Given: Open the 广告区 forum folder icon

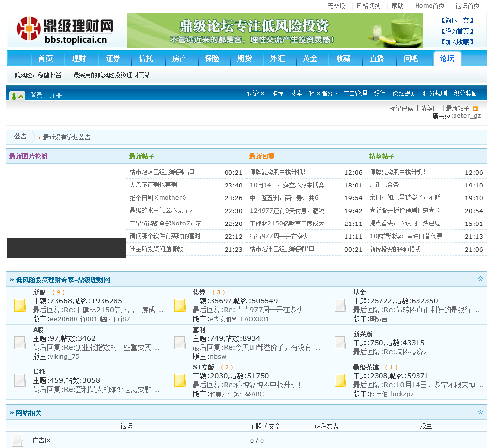Looking at the screenshot, I should [x=18, y=440].
